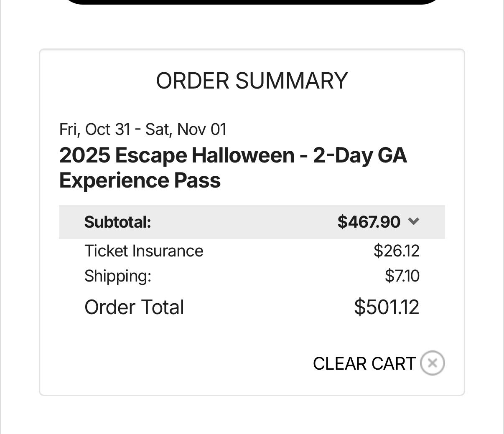This screenshot has height=434, width=504.
Task: Click "Sat, Nov 01" end date text
Action: pyautogui.click(x=186, y=129)
